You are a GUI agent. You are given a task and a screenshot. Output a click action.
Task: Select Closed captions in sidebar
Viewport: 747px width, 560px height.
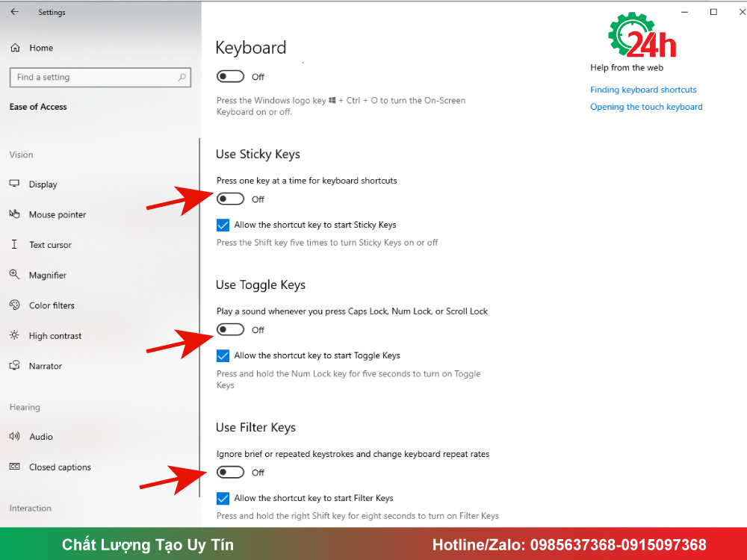(60, 467)
